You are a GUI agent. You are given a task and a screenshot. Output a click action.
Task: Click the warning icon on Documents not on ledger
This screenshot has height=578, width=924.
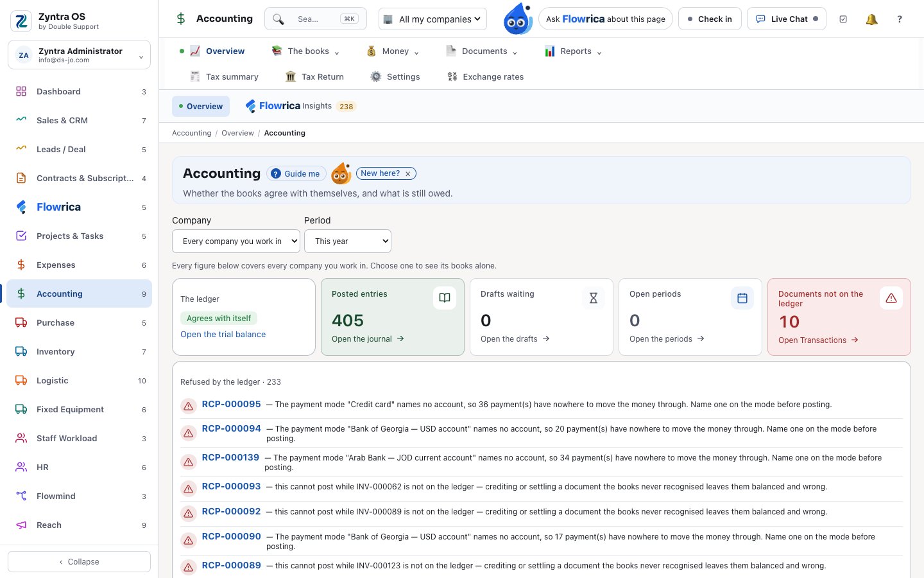pyautogui.click(x=891, y=297)
